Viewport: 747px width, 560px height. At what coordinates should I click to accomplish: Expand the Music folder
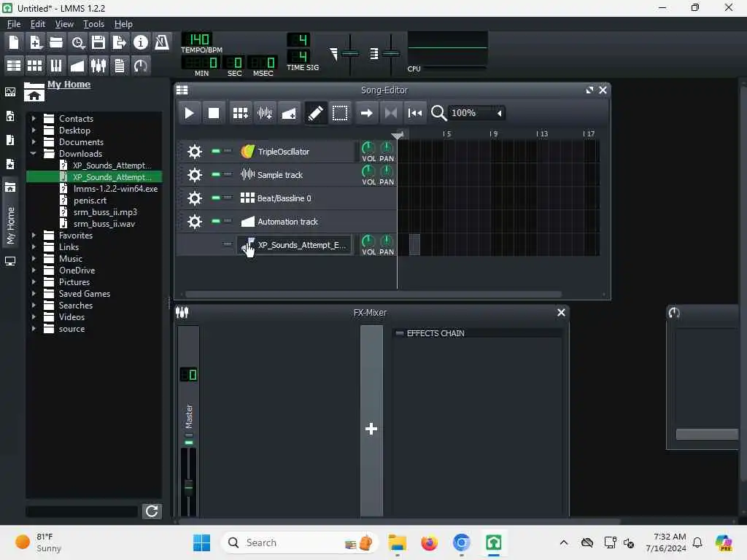point(34,259)
